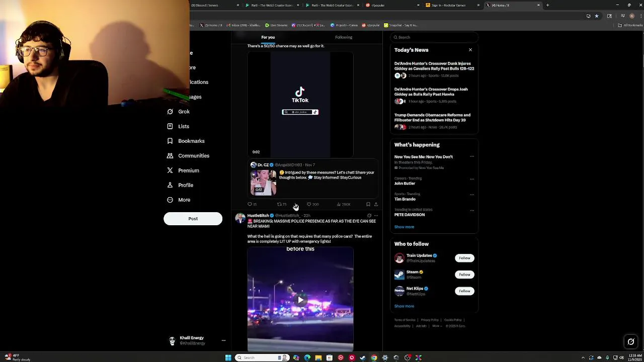Image resolution: width=644 pixels, height=362 pixels.
Task: Show hidden system tray icons
Action: (583, 357)
